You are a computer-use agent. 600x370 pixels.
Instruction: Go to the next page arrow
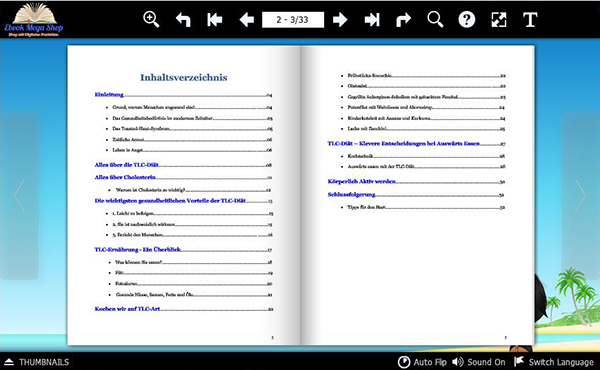click(340, 20)
